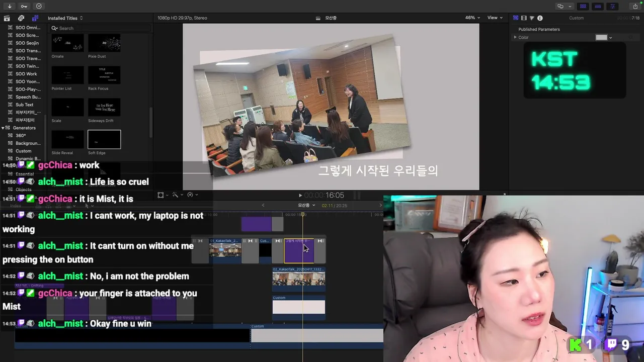The height and width of the screenshot is (362, 644).
Task: Toggle the Browser panel layout button
Action: (x=583, y=6)
